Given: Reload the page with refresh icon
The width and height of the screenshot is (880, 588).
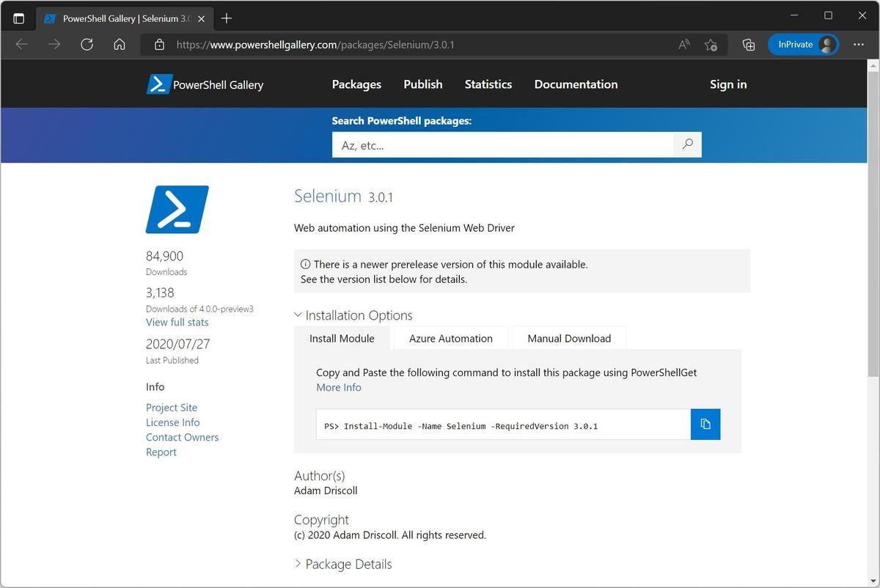Looking at the screenshot, I should coord(87,45).
